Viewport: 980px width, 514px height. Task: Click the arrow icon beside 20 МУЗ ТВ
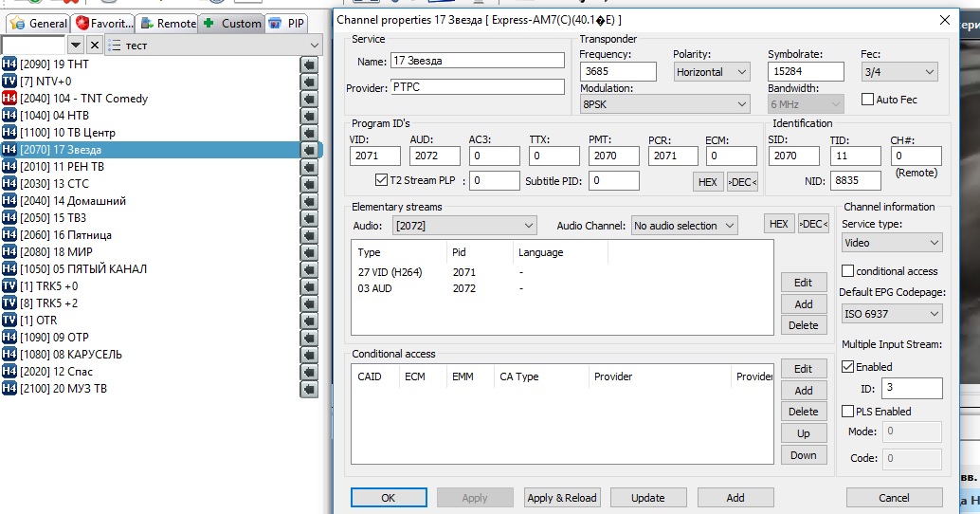pos(309,389)
